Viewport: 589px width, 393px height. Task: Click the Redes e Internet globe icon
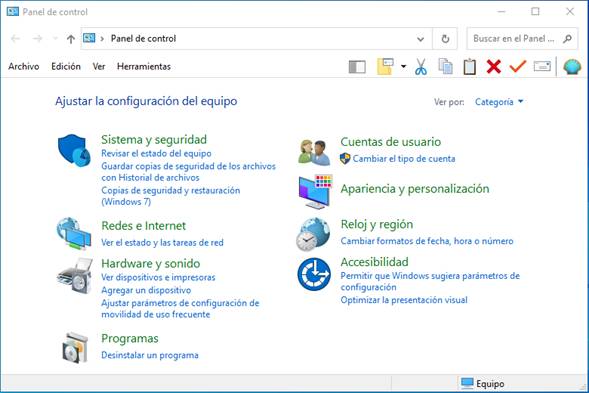(74, 233)
